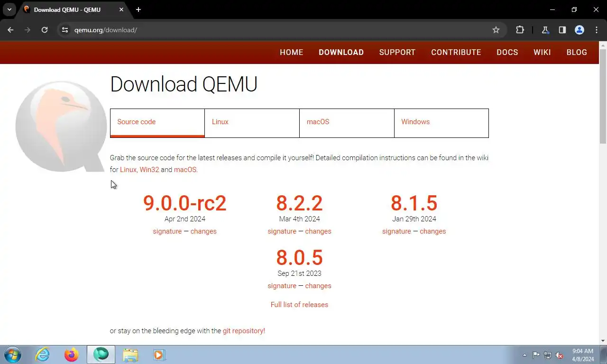Screen dimensions: 607x364
Task: Open muted volume tray icon
Action: (x=559, y=355)
